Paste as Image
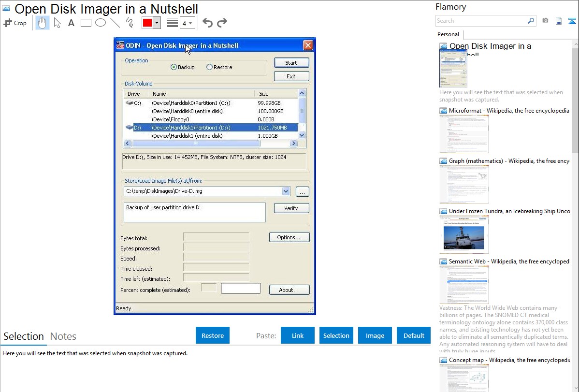The image size is (579, 392). (375, 335)
